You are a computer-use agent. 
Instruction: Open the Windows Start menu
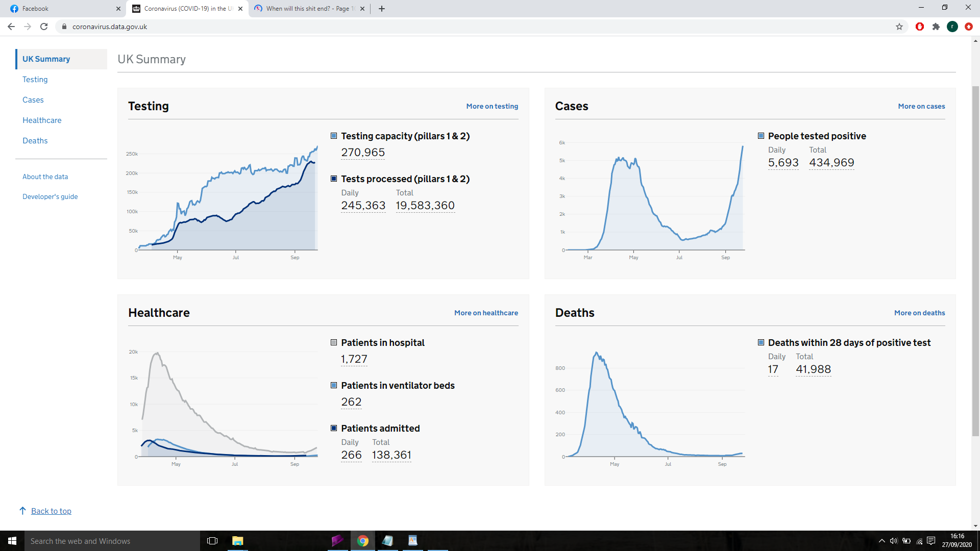pyautogui.click(x=12, y=541)
